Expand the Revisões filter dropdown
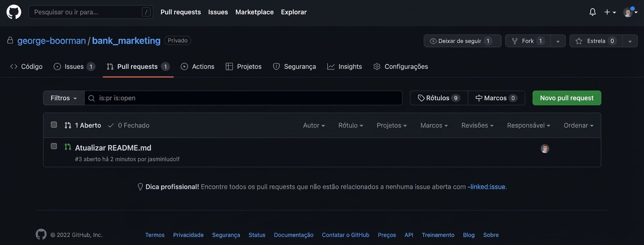 477,125
